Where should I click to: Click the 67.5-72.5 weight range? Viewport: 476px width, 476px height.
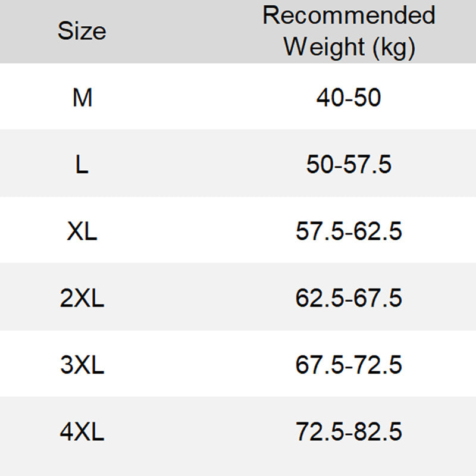pyautogui.click(x=349, y=365)
